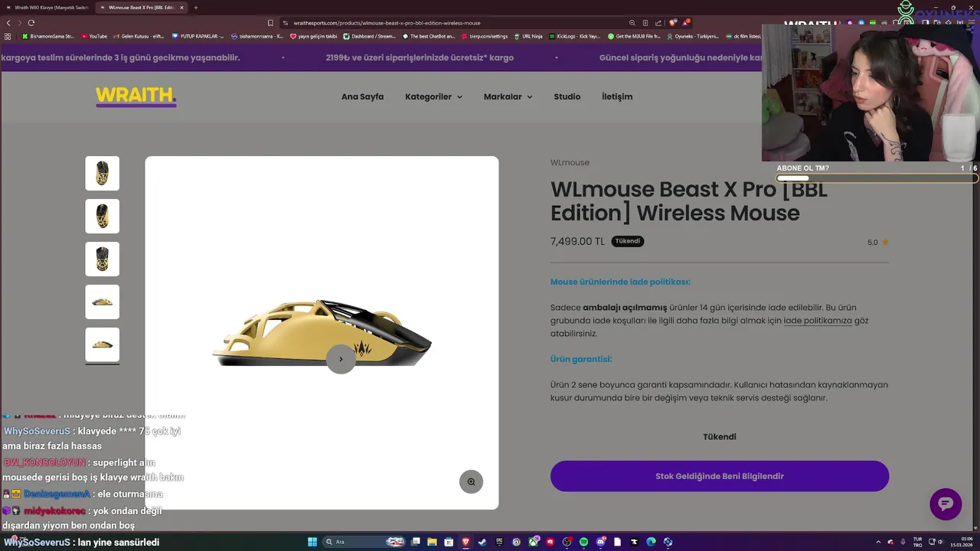Open Spotify from taskbar
The image size is (980, 551).
tap(583, 542)
